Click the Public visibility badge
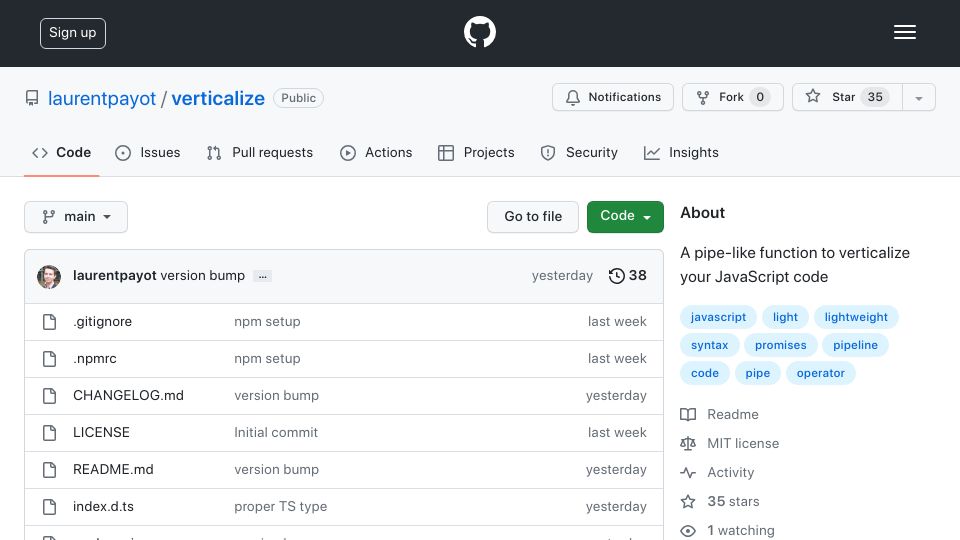This screenshot has width=960, height=540. [x=298, y=98]
